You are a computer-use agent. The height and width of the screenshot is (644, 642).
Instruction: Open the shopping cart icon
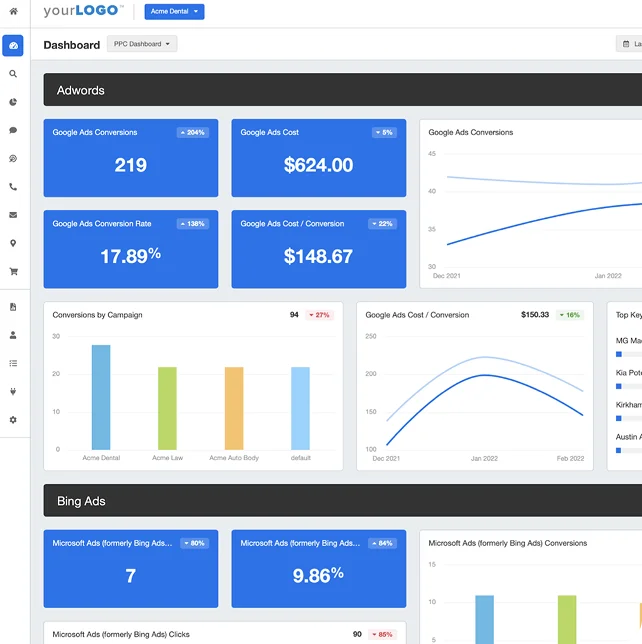[x=13, y=271]
